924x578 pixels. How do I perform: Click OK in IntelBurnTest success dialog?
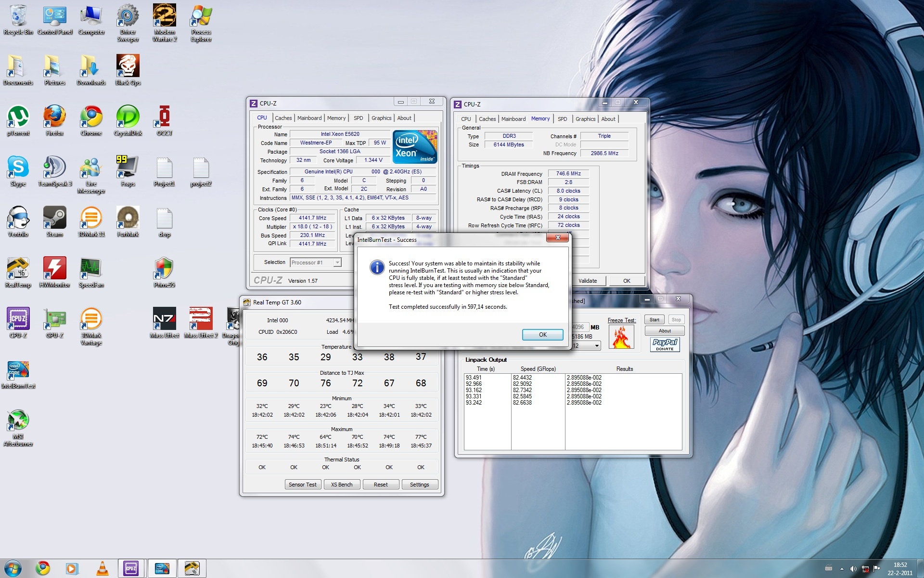(x=542, y=335)
